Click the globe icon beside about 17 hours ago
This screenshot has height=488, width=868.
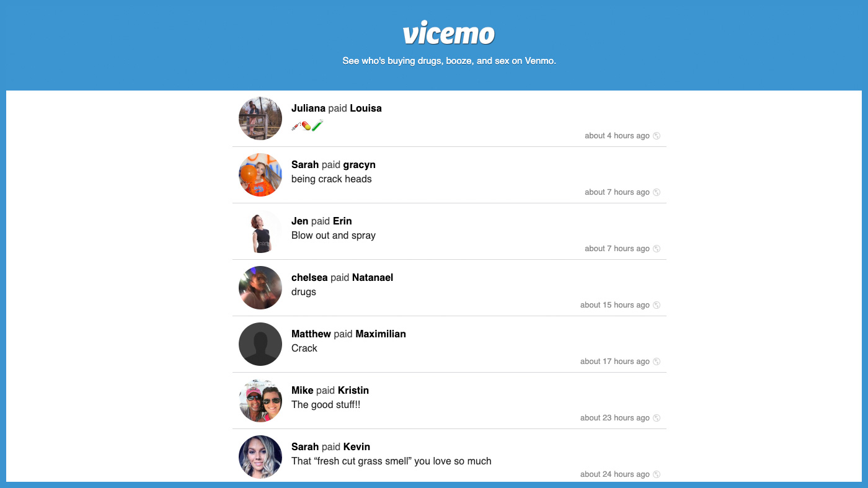[x=657, y=362]
